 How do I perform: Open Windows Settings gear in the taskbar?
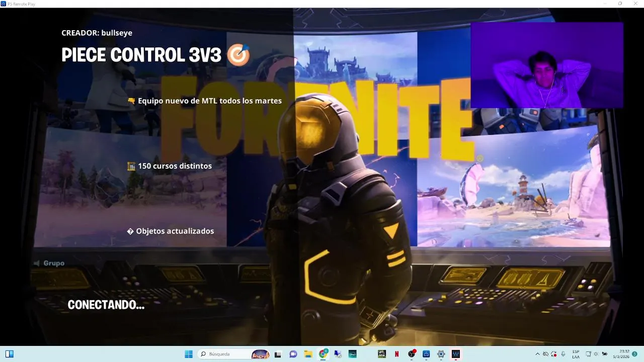[441, 354]
